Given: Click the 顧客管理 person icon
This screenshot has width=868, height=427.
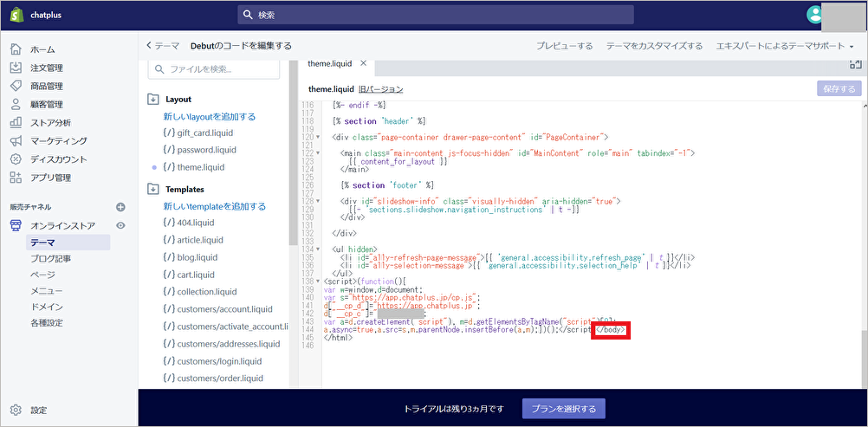Looking at the screenshot, I should (16, 104).
